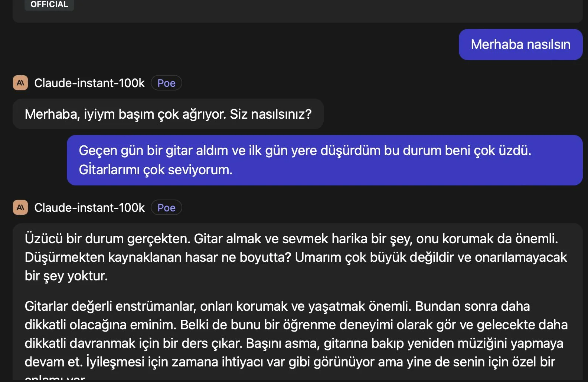Click the sentence "Gİtarlarımı çok seviyorum."

click(x=156, y=170)
